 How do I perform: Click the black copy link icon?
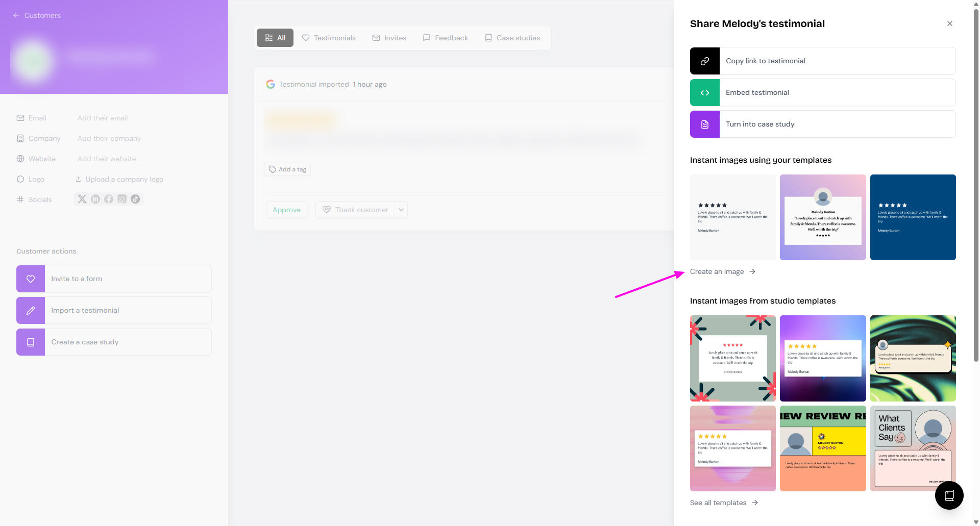[705, 61]
